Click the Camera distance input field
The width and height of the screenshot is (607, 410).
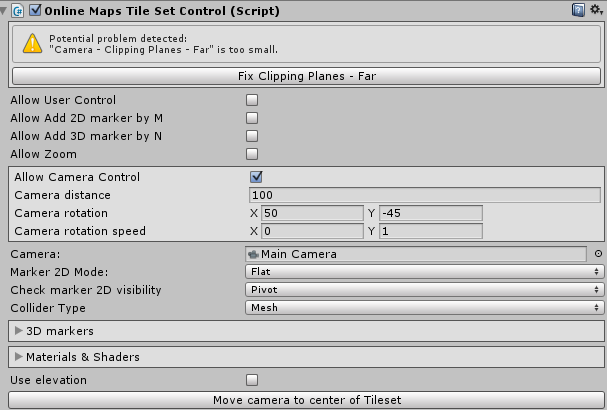(425, 195)
